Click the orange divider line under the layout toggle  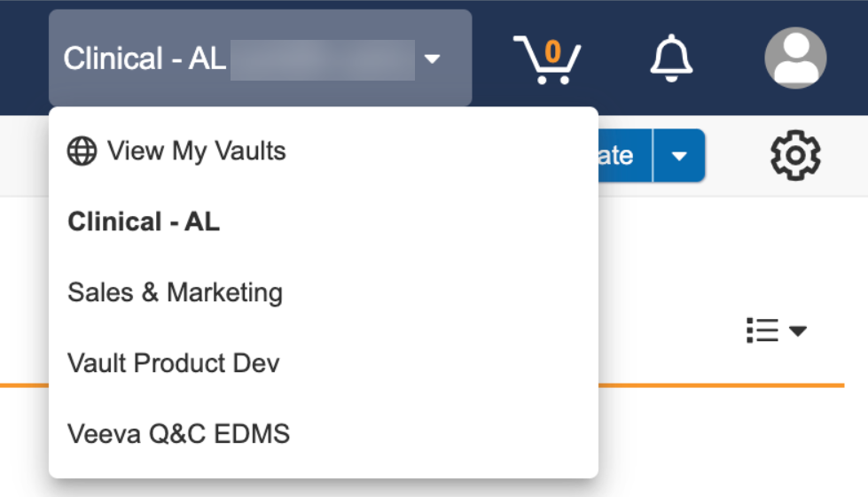[x=718, y=385]
